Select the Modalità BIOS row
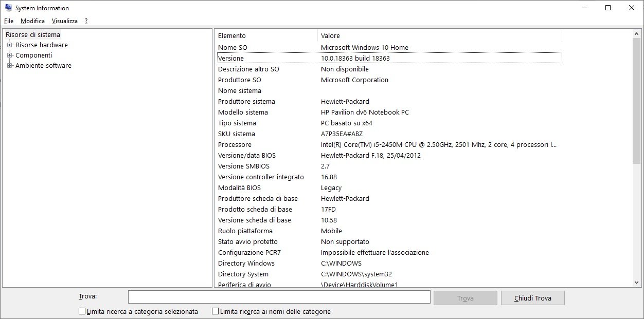Viewport: 644px width, 319px height. pos(389,188)
